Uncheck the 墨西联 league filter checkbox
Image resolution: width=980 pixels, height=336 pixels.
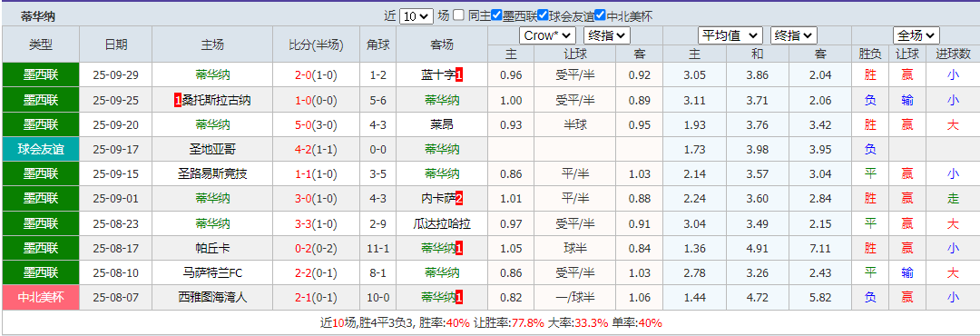click(x=497, y=15)
